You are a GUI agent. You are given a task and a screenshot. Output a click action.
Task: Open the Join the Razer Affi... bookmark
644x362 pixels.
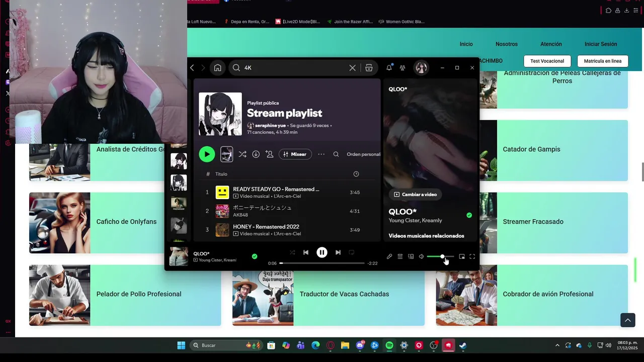[x=350, y=22]
